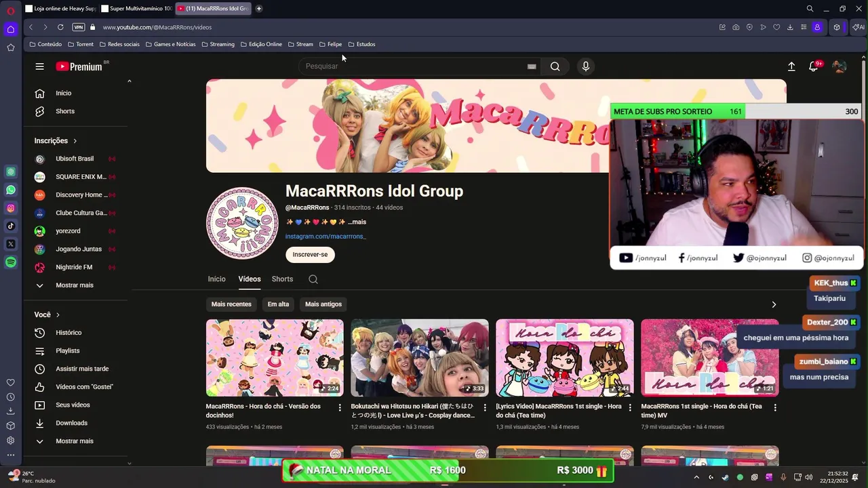Screen dimensions: 868x488
Task: Add page to bookmarks with the heart icon
Action: pyautogui.click(x=776, y=27)
